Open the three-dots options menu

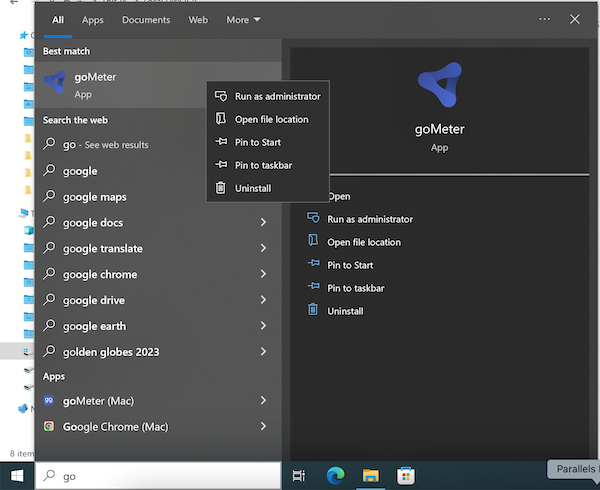pyautogui.click(x=545, y=19)
